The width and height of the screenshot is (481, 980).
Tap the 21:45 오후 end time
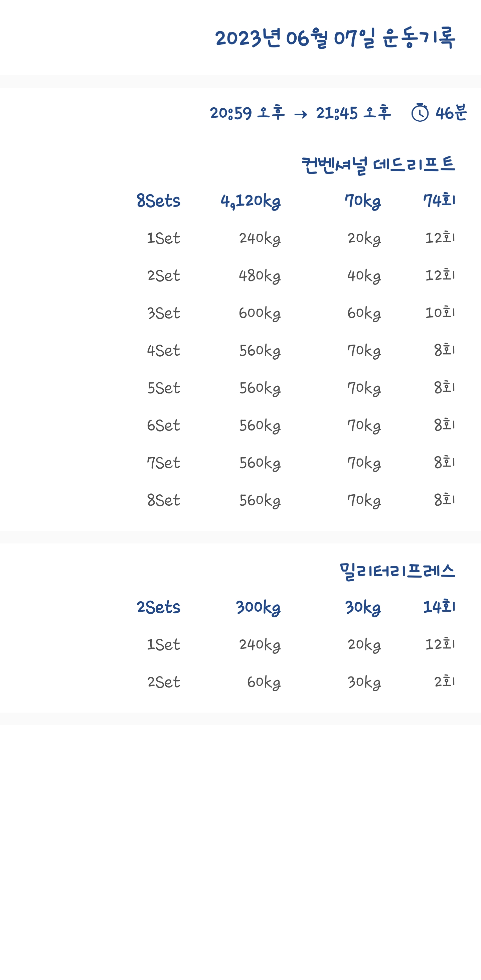(353, 113)
